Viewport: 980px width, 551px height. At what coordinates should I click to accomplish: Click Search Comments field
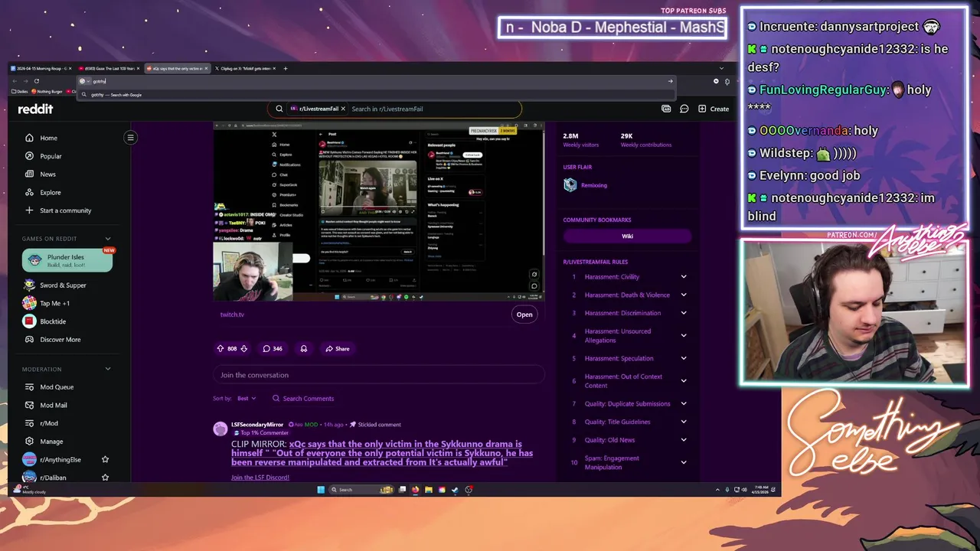(303, 398)
